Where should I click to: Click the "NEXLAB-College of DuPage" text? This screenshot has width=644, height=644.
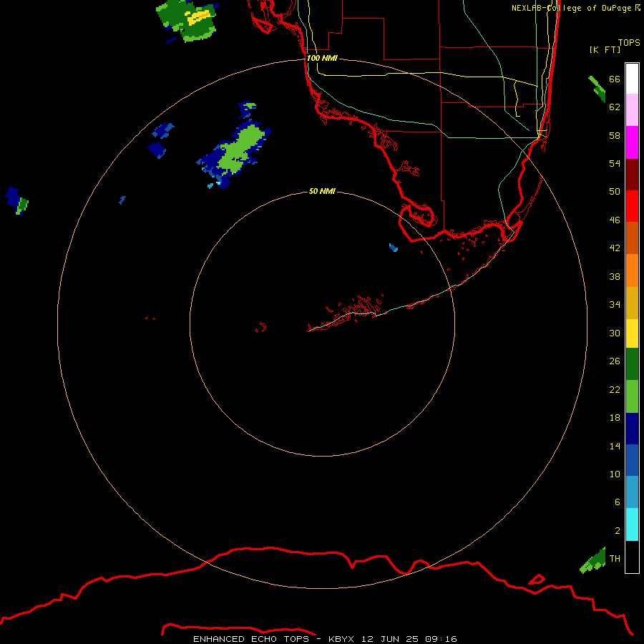point(572,8)
